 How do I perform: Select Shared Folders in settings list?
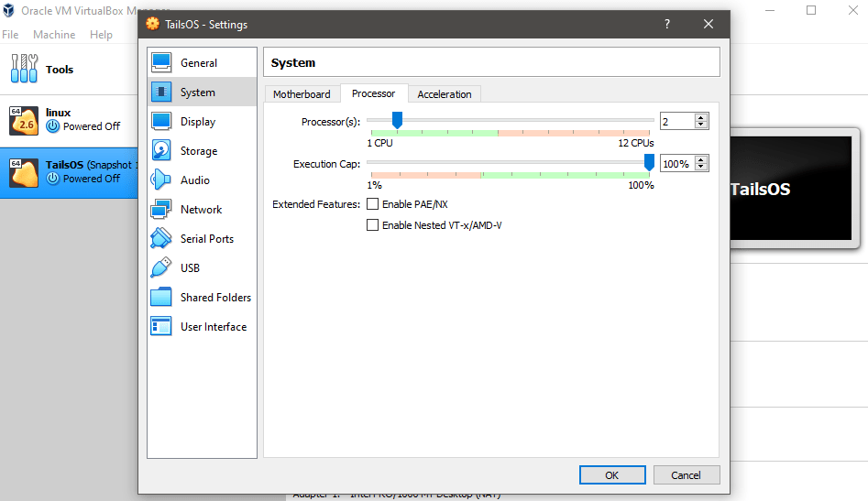(202, 297)
